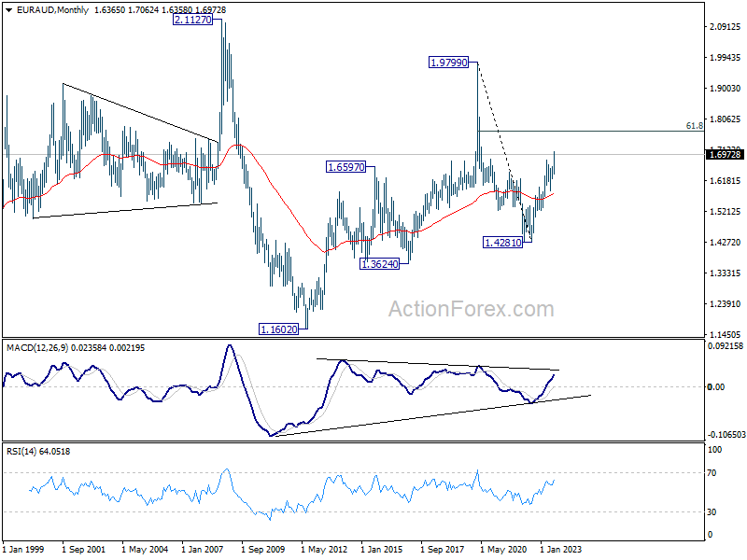
Task: Click the 1 Sep 2001 date label
Action: 84,550
